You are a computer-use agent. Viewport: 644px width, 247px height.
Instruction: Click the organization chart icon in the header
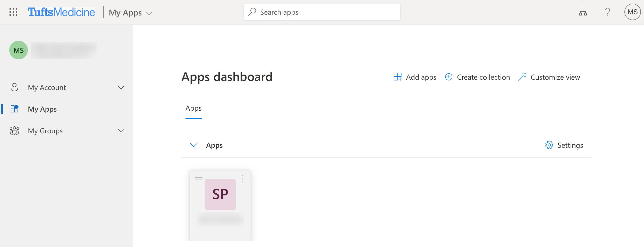pos(583,12)
